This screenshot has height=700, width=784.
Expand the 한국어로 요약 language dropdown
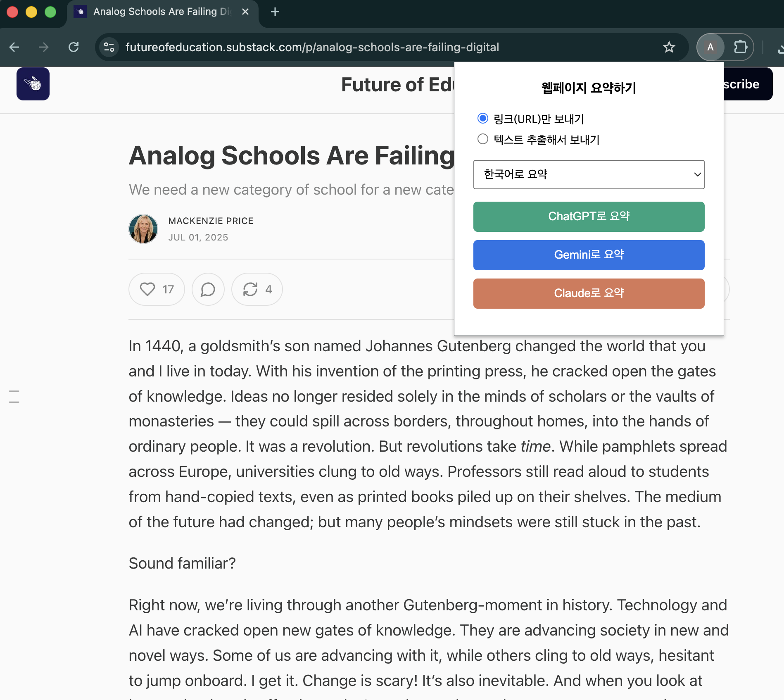[589, 174]
